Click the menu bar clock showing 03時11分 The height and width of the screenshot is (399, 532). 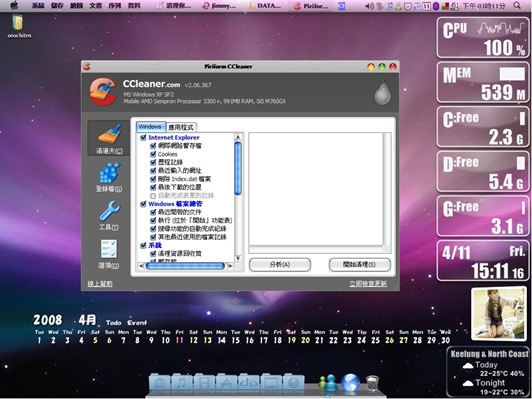(x=483, y=6)
